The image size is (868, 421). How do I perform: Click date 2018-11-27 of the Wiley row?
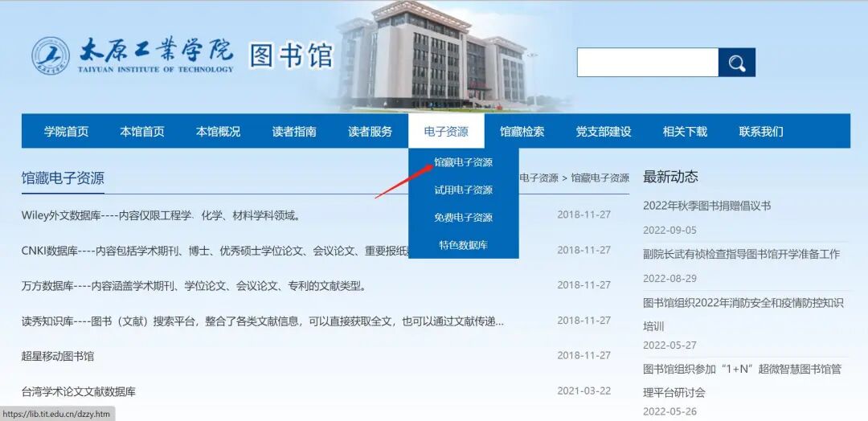point(584,215)
